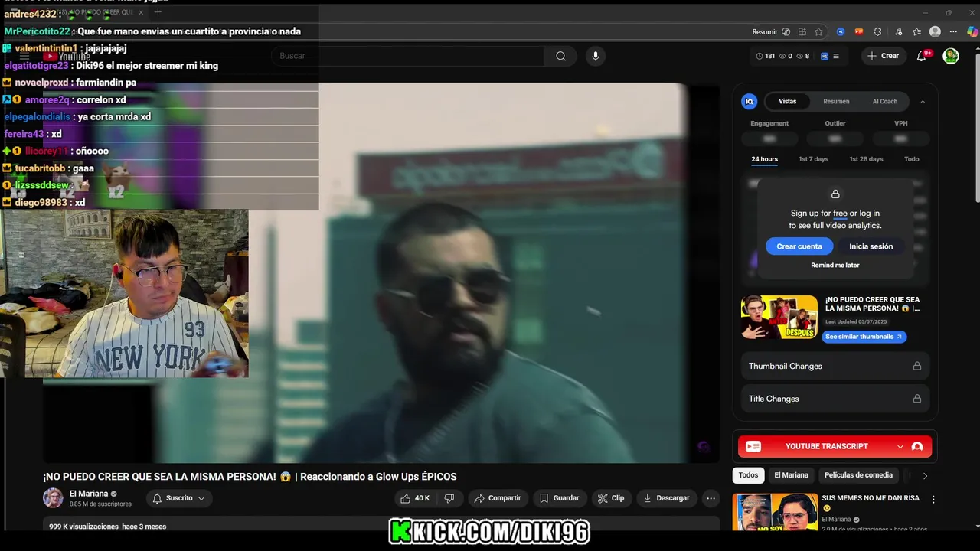Open El Mariana channel avatar
980x551 pixels.
tap(53, 498)
